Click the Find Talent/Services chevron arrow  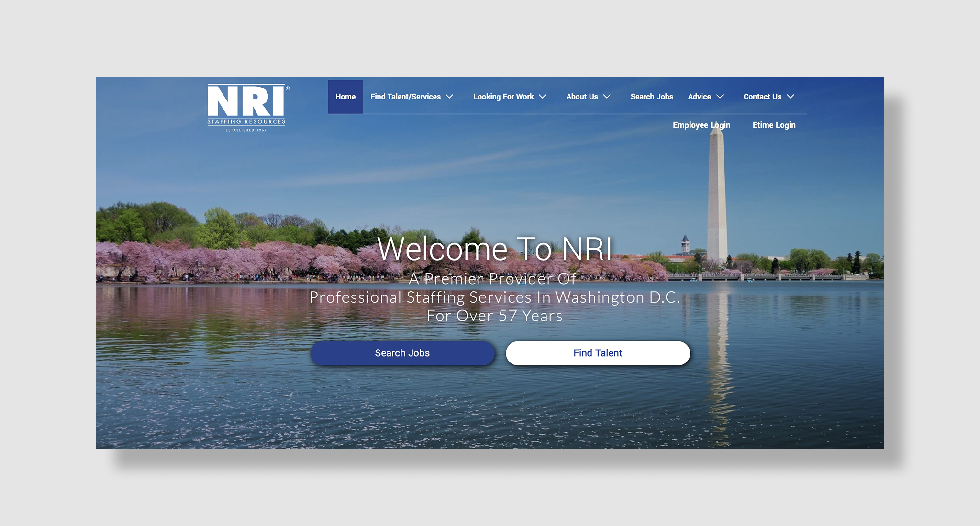click(x=450, y=97)
